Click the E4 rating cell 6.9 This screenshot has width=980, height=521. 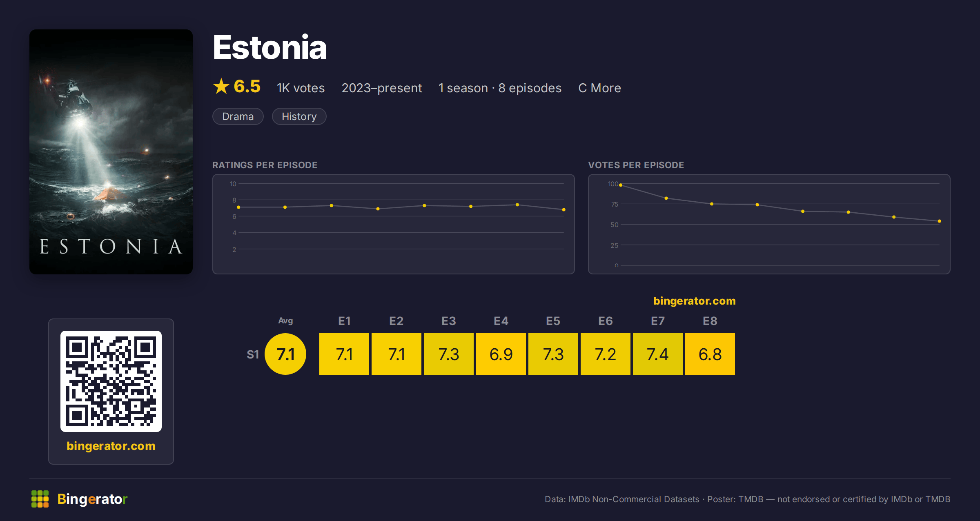501,354
